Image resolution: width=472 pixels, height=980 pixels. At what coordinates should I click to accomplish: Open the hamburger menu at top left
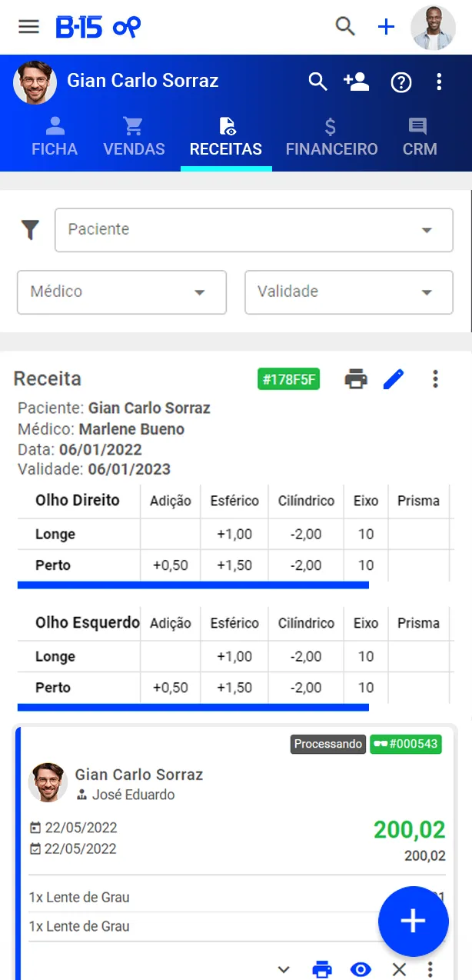tap(28, 25)
